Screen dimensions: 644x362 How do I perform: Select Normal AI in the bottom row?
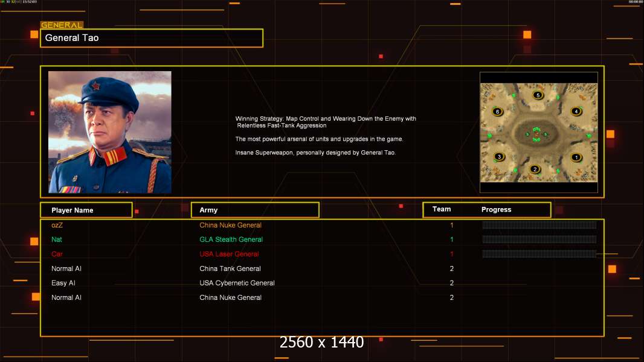coord(66,297)
